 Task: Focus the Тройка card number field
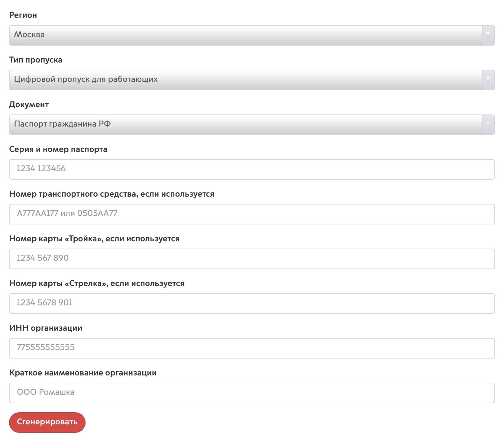252,259
